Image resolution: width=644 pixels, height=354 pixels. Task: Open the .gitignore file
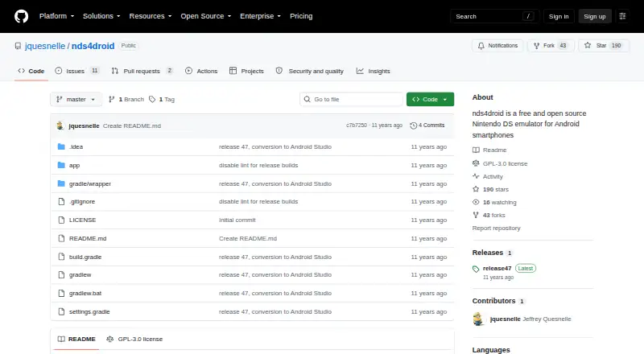tap(82, 202)
